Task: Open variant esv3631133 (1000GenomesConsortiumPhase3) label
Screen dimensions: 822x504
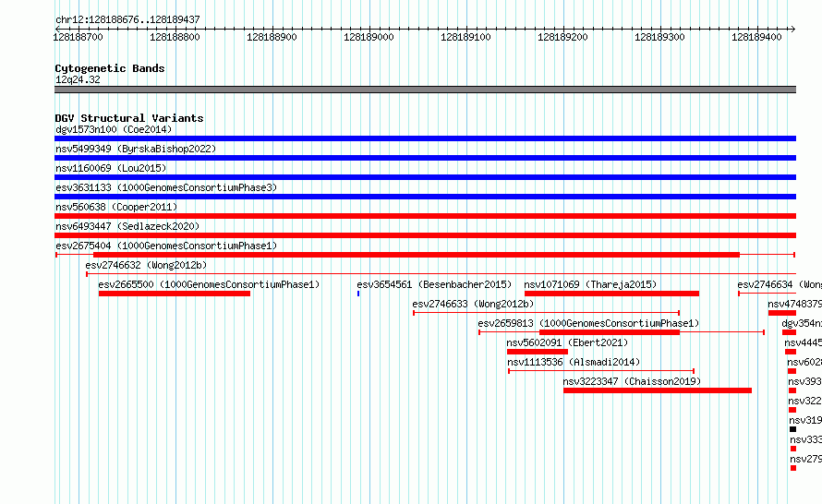Action: (166, 187)
